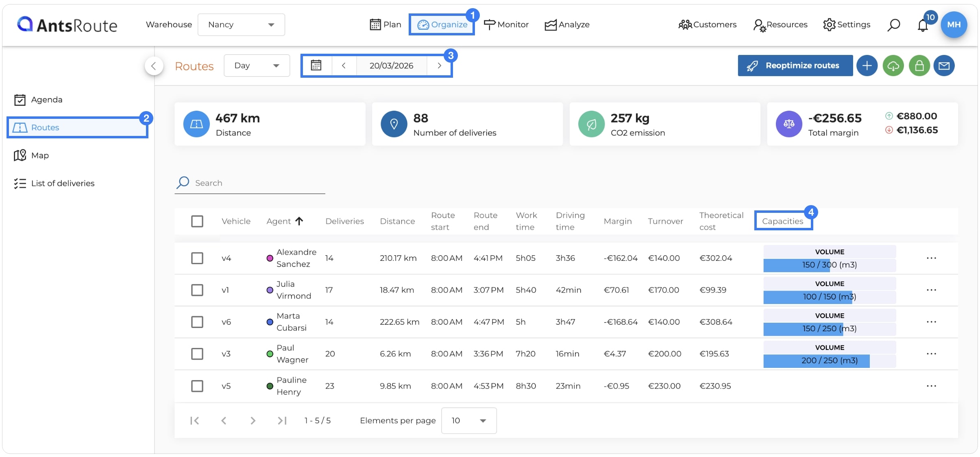
Task: Click the Margin column header
Action: pos(617,221)
